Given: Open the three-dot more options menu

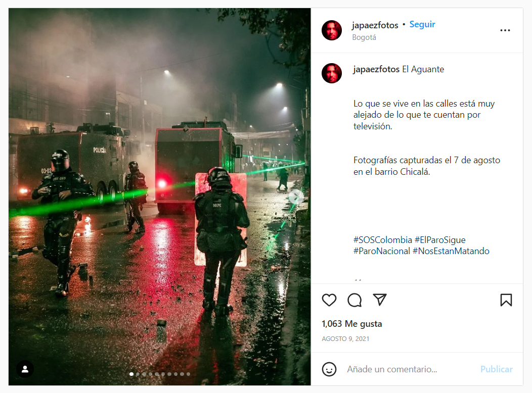Looking at the screenshot, I should [505, 30].
